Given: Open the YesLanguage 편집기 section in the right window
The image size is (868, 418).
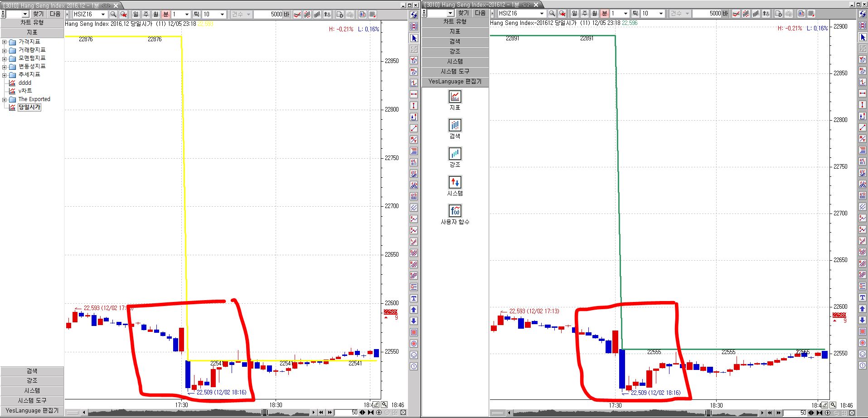Looking at the screenshot, I should [x=455, y=82].
